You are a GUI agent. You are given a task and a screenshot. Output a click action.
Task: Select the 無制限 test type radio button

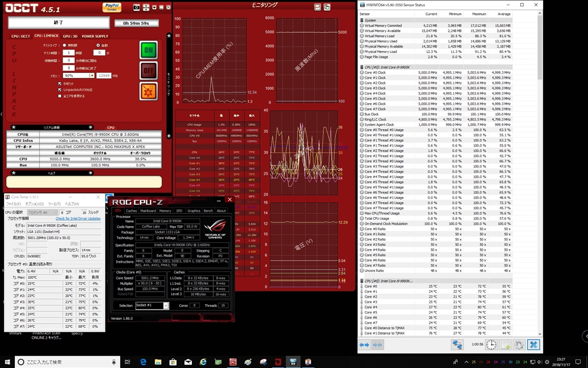(x=64, y=45)
